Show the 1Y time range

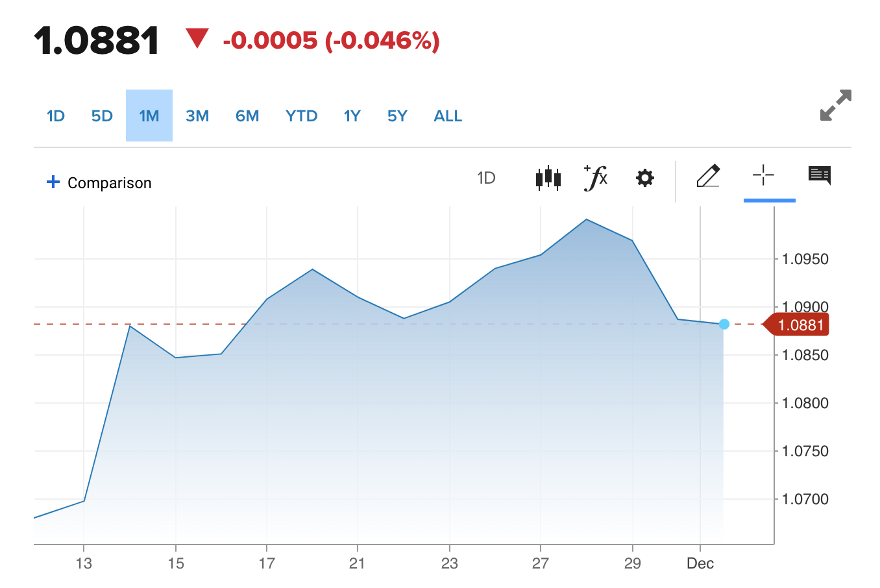click(352, 116)
